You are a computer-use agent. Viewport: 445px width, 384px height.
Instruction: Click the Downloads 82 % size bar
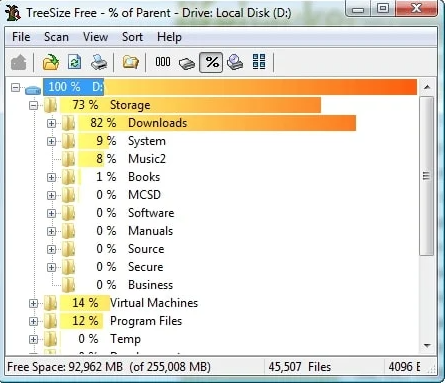217,123
